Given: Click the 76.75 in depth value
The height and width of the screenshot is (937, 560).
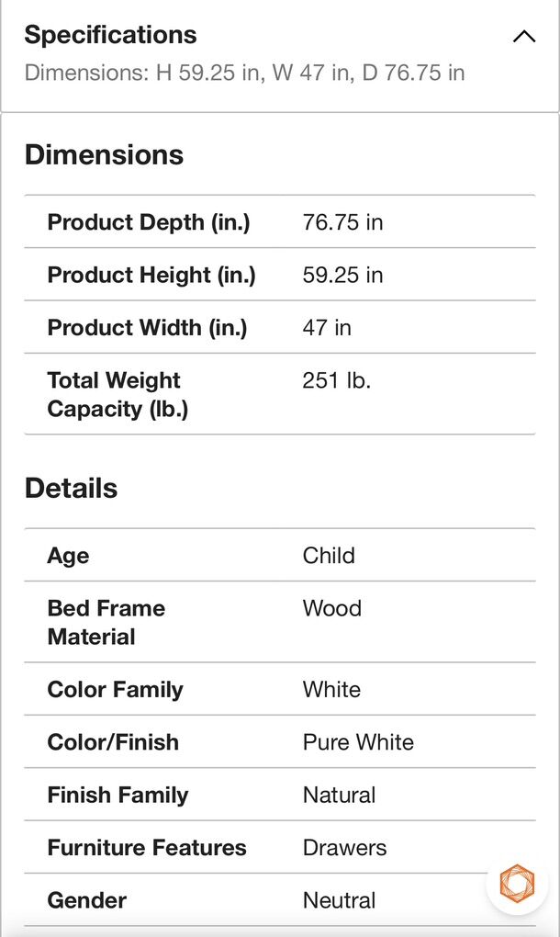Looking at the screenshot, I should (342, 221).
